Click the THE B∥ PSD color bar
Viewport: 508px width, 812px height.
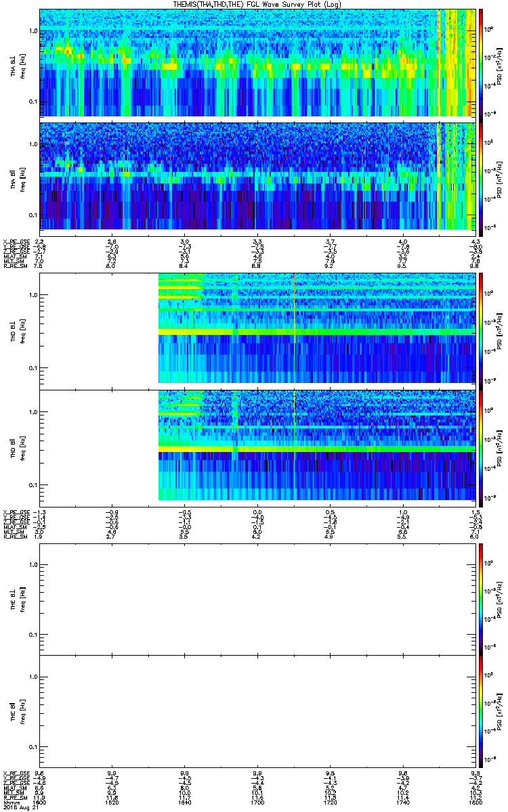(x=481, y=712)
